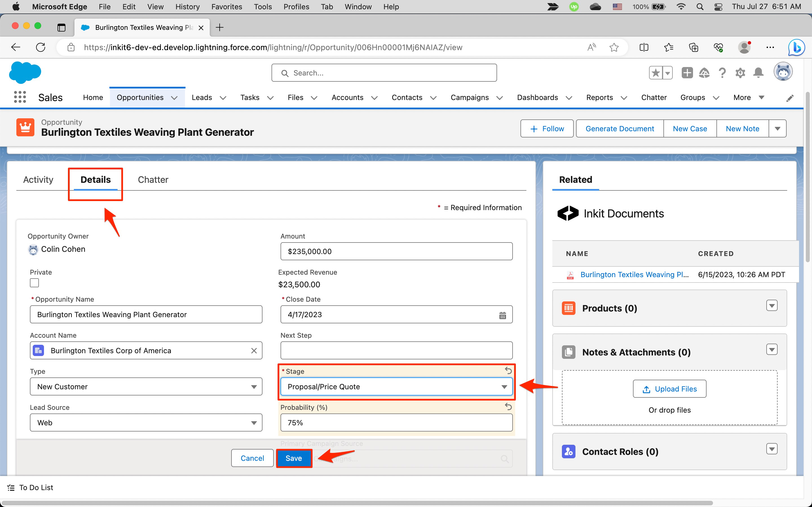
Task: Click the Generate Document button
Action: (x=619, y=129)
